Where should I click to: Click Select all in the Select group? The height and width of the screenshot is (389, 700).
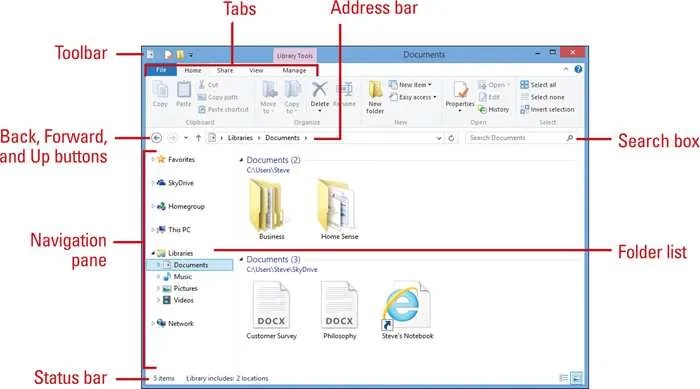(538, 84)
